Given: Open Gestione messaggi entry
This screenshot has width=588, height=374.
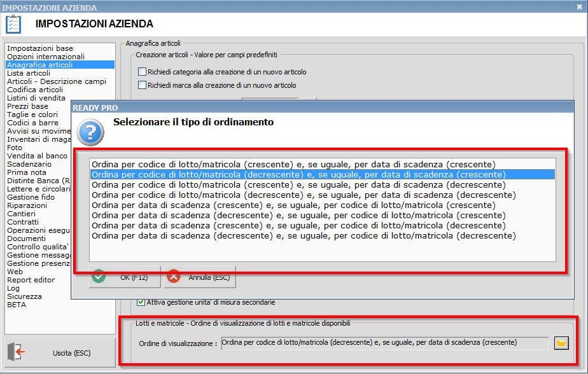Looking at the screenshot, I should coord(38,254).
